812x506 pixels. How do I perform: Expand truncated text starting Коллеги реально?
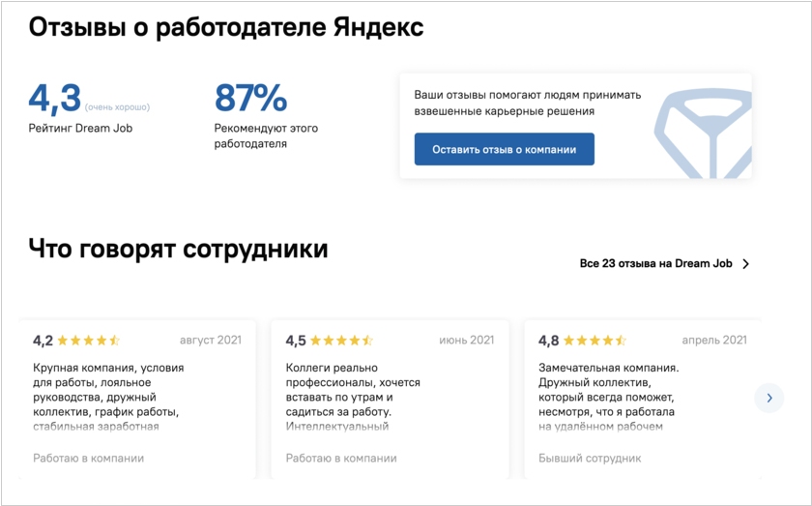point(353,397)
